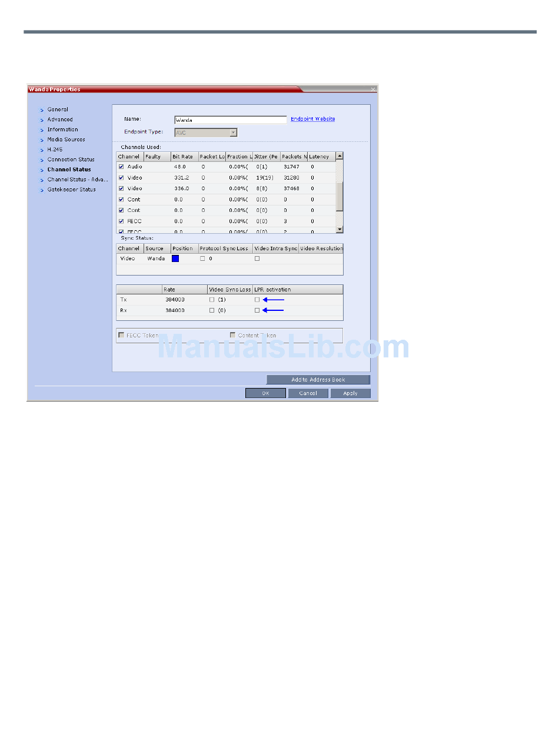Screen dimensions: 559x756
Task: Click the blue Position color square
Action: 175,258
